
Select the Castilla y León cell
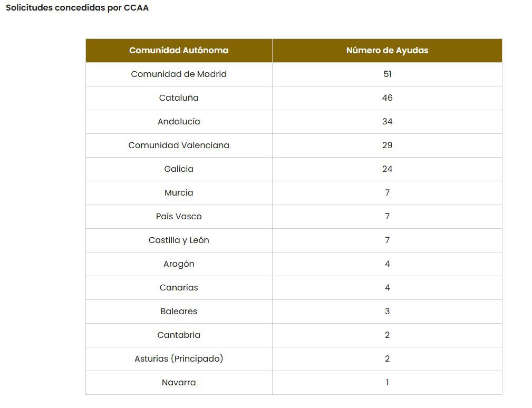[x=179, y=240]
